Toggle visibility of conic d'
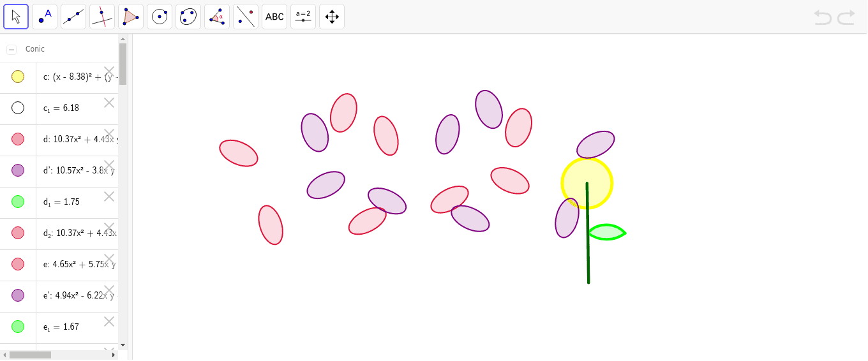The image size is (868, 361). [18, 170]
